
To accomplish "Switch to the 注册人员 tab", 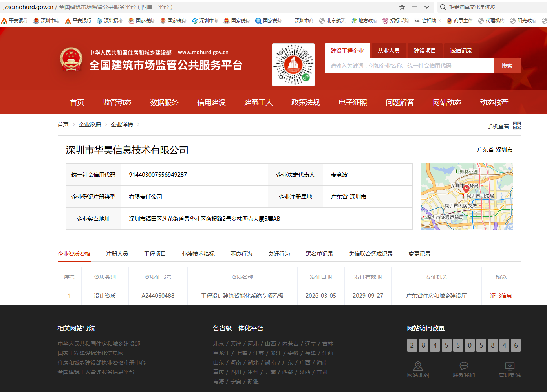I will coord(117,254).
